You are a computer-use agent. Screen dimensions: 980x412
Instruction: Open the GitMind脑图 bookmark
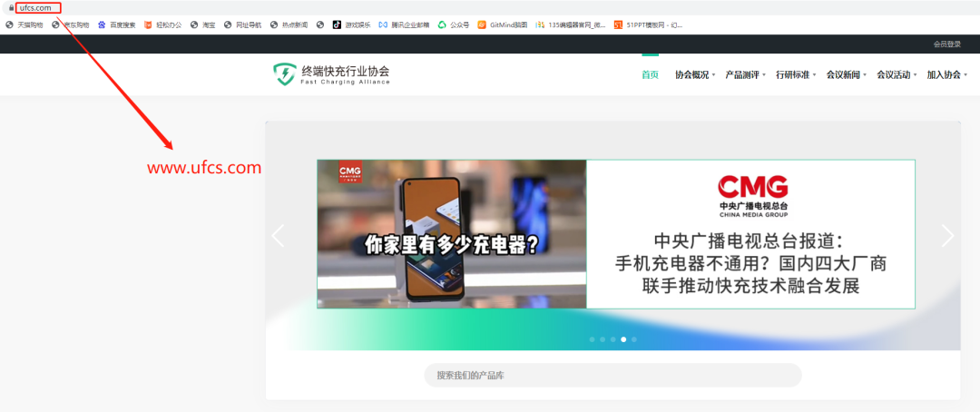tap(503, 25)
